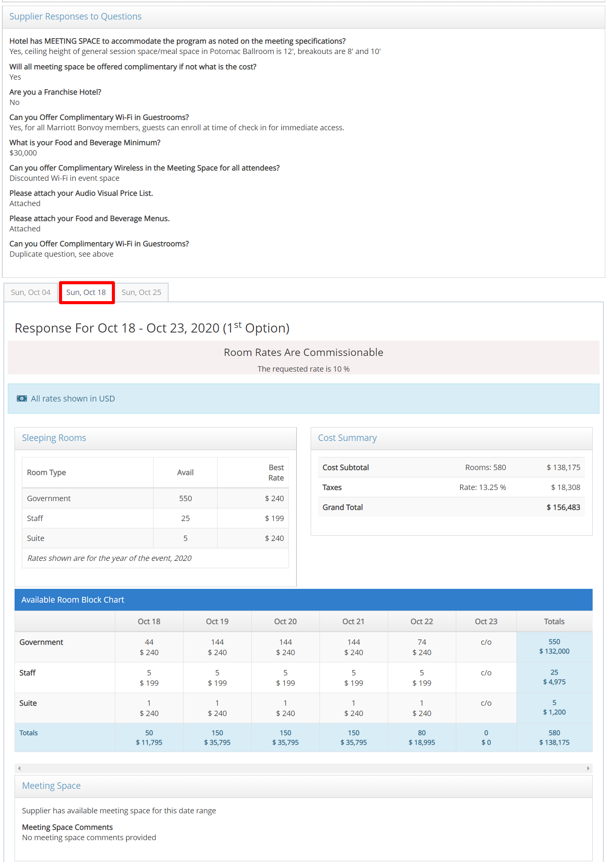Click the Room Type column header
Screen dimensions: 616x862
tap(46, 472)
